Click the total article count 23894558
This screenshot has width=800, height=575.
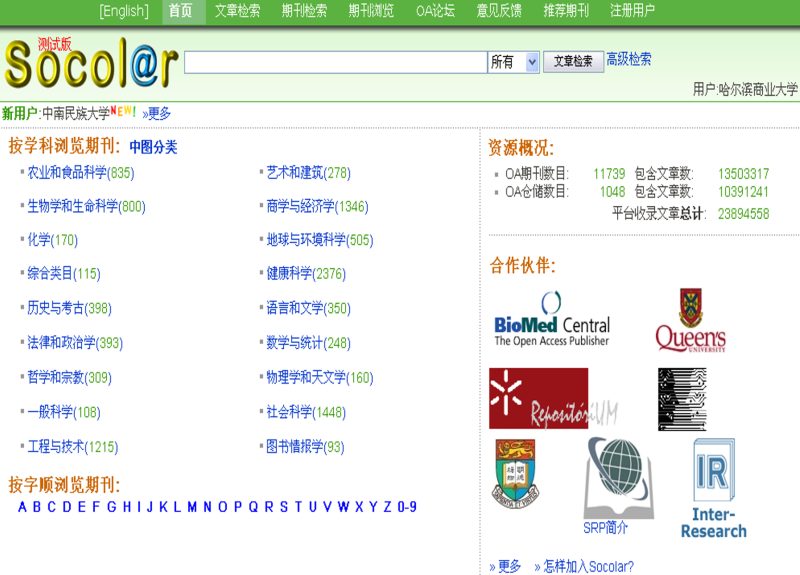click(x=743, y=214)
